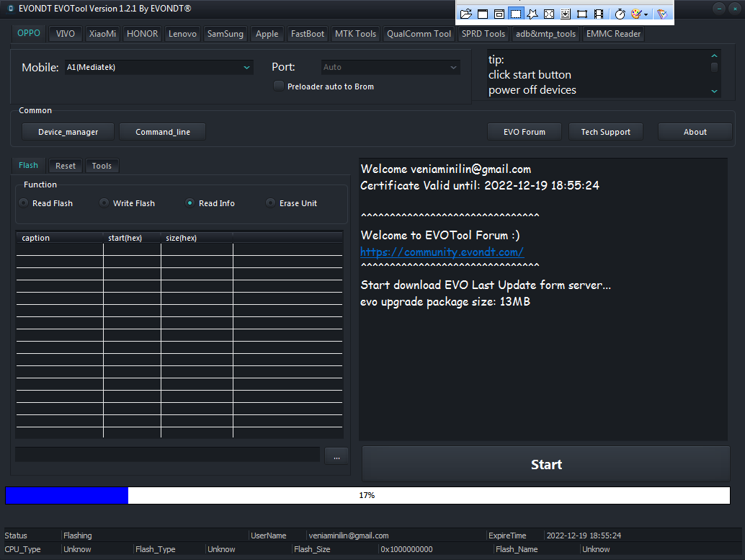Select the capture window/object icon
This screenshot has width=745, height=560.
(499, 14)
